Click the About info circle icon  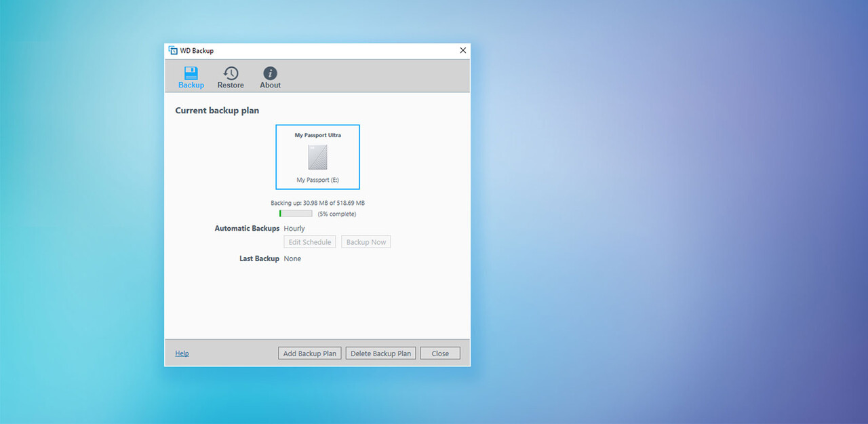pos(270,73)
